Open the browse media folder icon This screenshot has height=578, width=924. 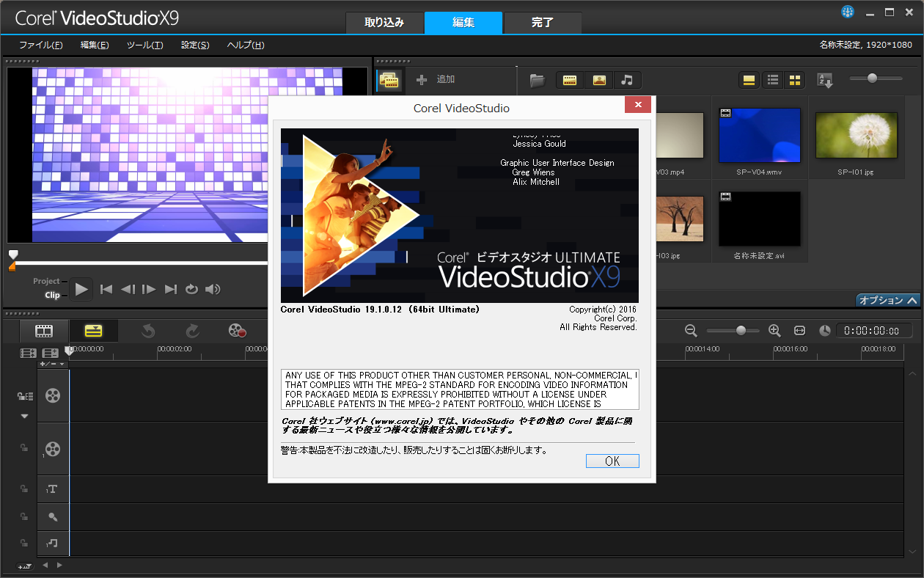tap(537, 80)
